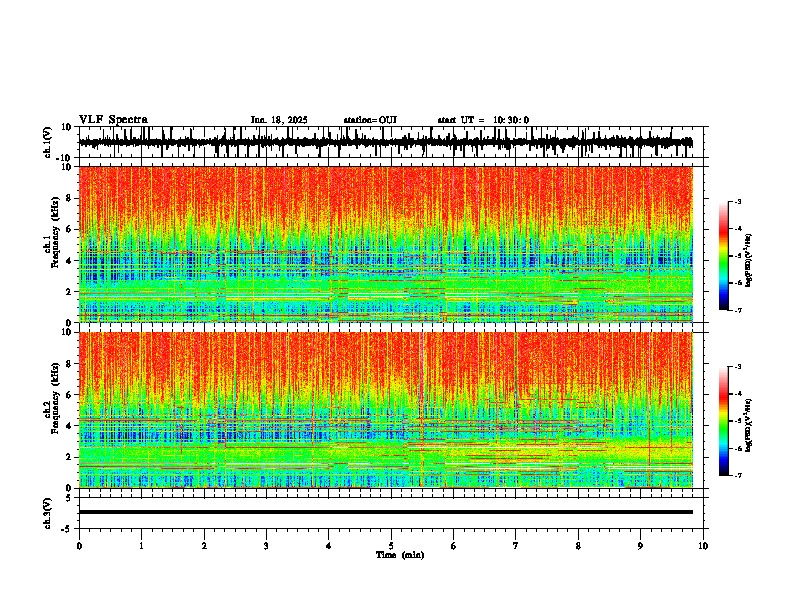Click the ch.2 color scale log(PSD) unit label
Screen dimensions: 792x612
pos(749,425)
